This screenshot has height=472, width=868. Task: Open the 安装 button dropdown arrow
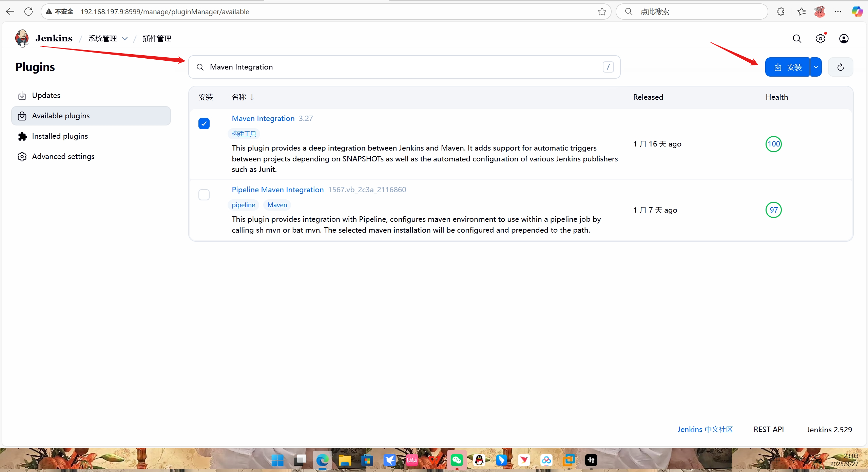[x=816, y=67]
